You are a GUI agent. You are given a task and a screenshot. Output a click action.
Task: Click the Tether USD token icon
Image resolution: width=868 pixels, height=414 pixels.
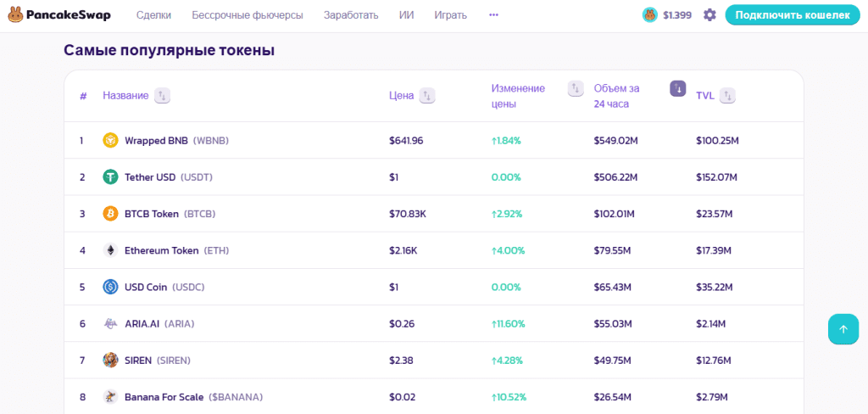click(x=111, y=176)
